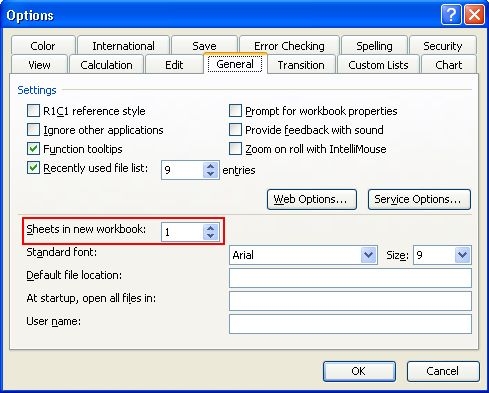Increase the recently used file list entries
Image resolution: width=489 pixels, height=393 pixels.
(x=210, y=166)
